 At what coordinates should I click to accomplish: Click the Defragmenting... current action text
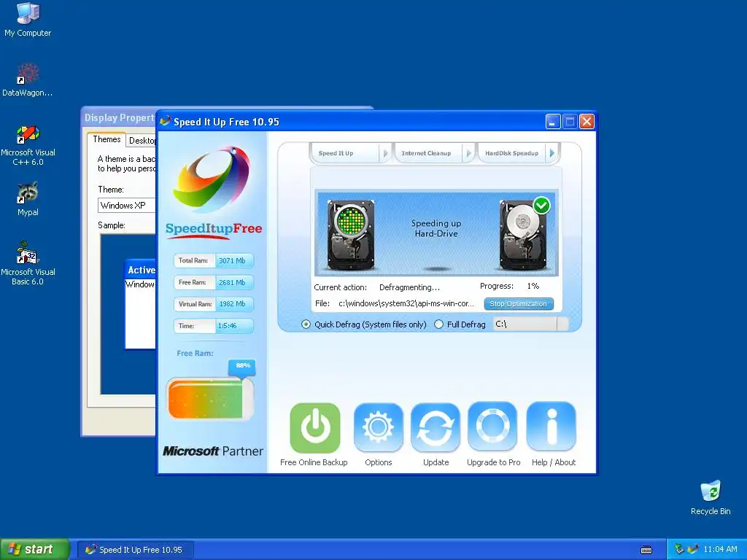(x=409, y=287)
